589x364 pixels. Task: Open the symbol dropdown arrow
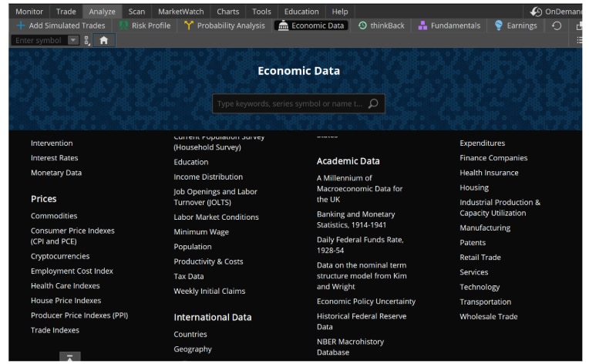click(73, 40)
